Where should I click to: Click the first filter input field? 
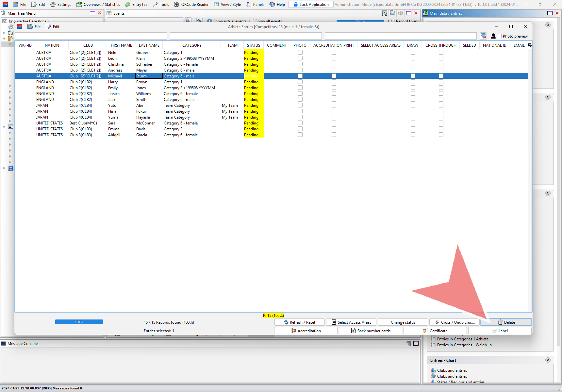tap(91, 36)
